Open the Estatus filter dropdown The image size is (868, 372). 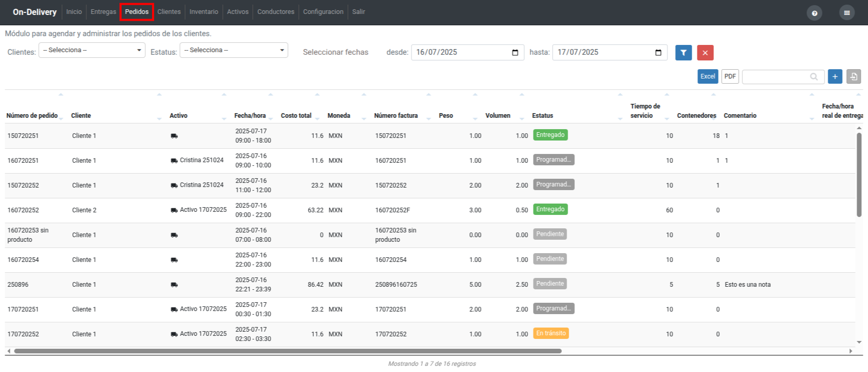(234, 50)
